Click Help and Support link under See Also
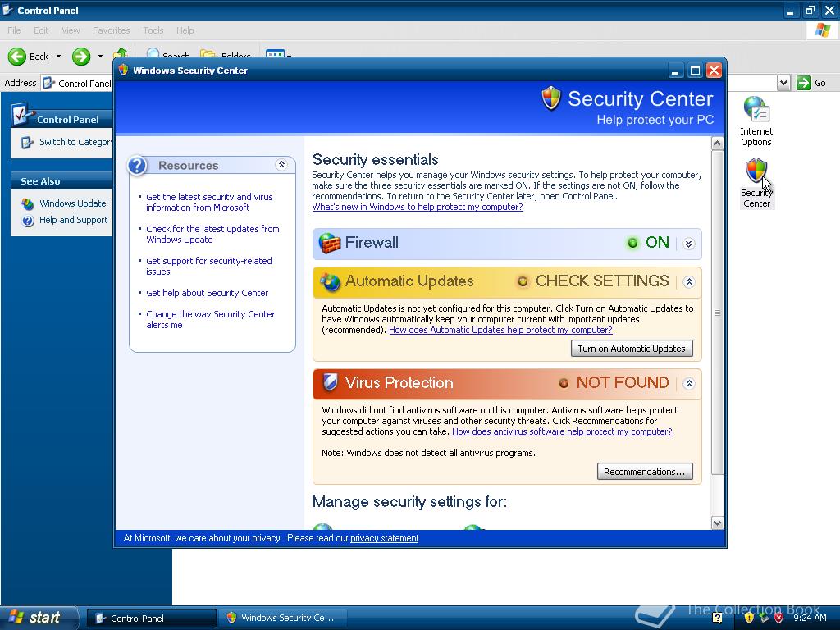840x630 pixels. pyautogui.click(x=73, y=220)
